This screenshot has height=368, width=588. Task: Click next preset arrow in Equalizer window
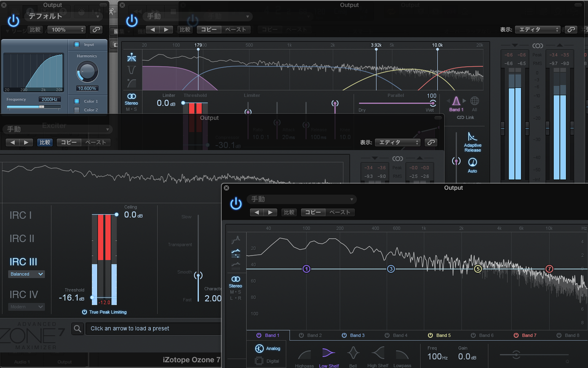click(x=270, y=212)
